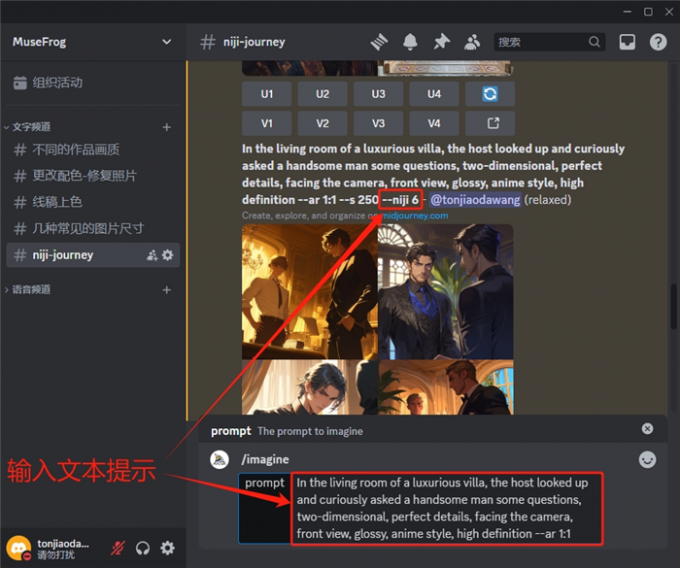Screen dimensions: 680x568
Task: Open channel 线稿上色
Action: click(x=93, y=202)
